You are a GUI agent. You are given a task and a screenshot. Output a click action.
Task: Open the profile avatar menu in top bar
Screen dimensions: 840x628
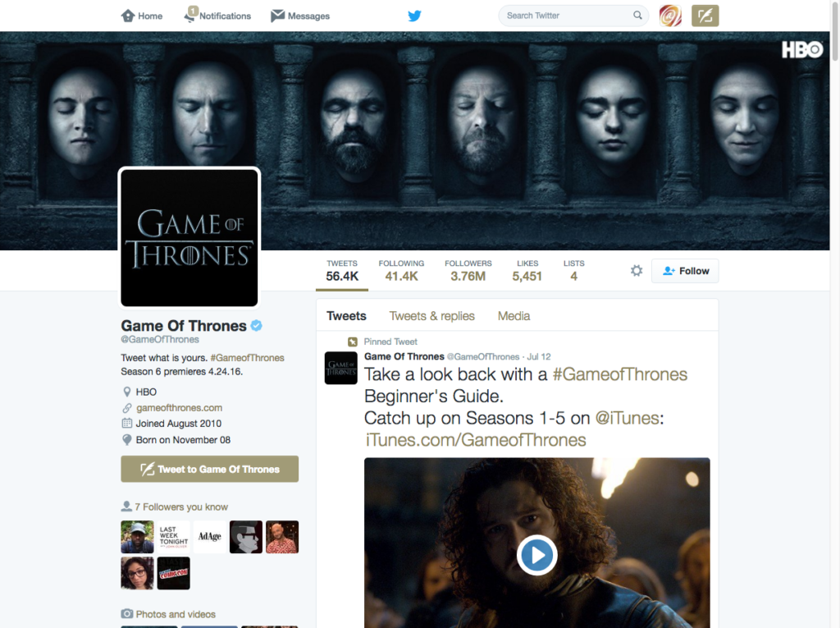coord(670,16)
